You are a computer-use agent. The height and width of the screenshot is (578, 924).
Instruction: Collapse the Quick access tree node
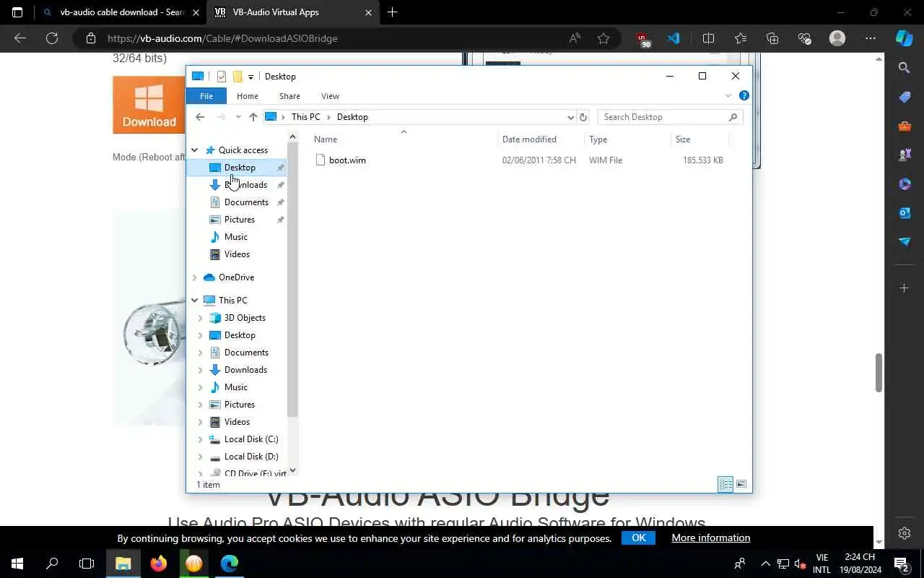[194, 150]
